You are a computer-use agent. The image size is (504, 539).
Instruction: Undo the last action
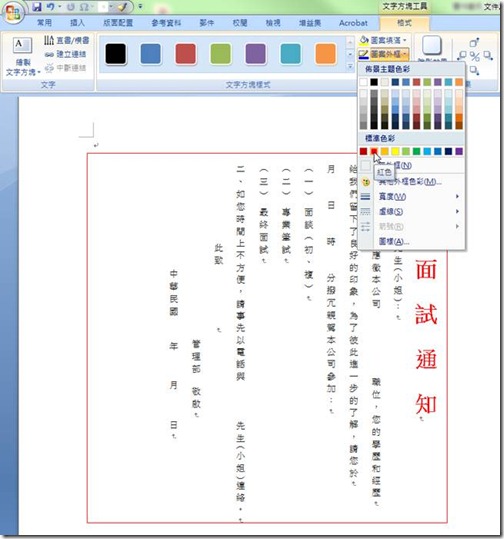point(50,7)
